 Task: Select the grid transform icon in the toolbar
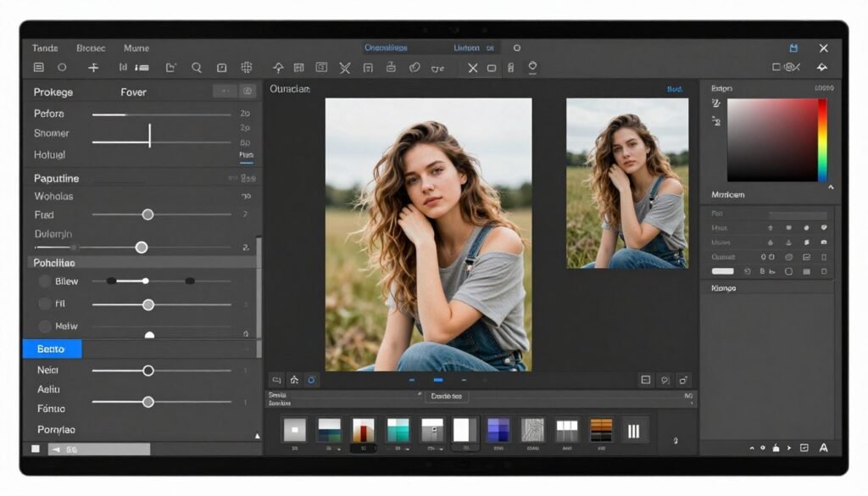(246, 68)
